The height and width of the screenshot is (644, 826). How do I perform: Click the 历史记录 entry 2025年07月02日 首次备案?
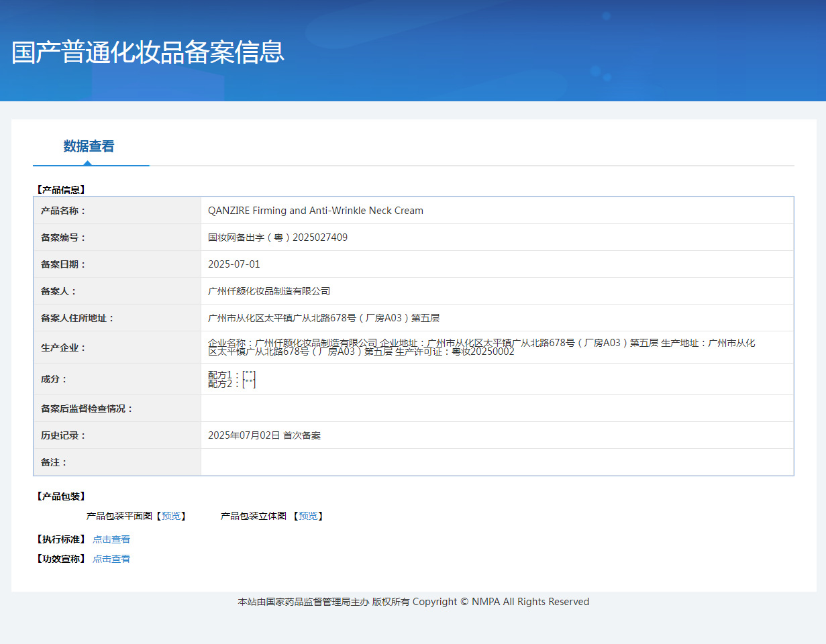coord(264,435)
